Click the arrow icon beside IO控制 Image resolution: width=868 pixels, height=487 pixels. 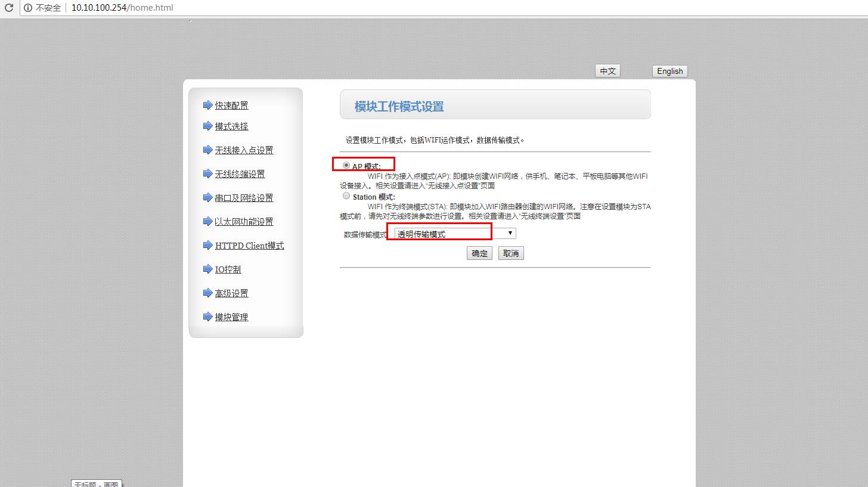(x=207, y=269)
